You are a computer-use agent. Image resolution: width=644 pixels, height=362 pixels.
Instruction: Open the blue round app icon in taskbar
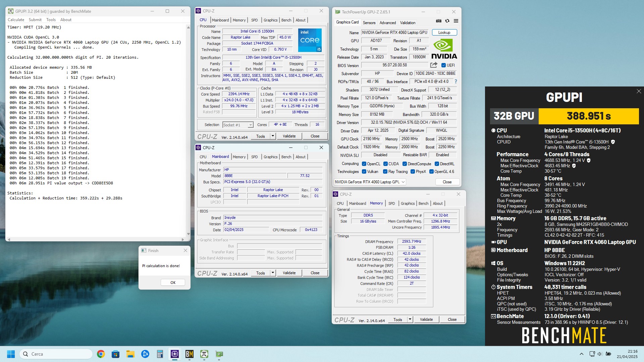click(145, 354)
